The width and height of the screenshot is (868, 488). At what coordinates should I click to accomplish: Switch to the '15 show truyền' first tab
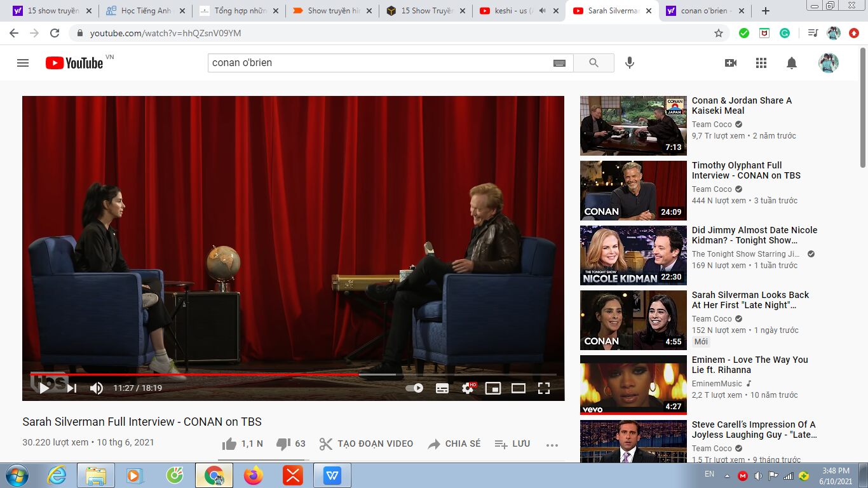[x=52, y=11]
